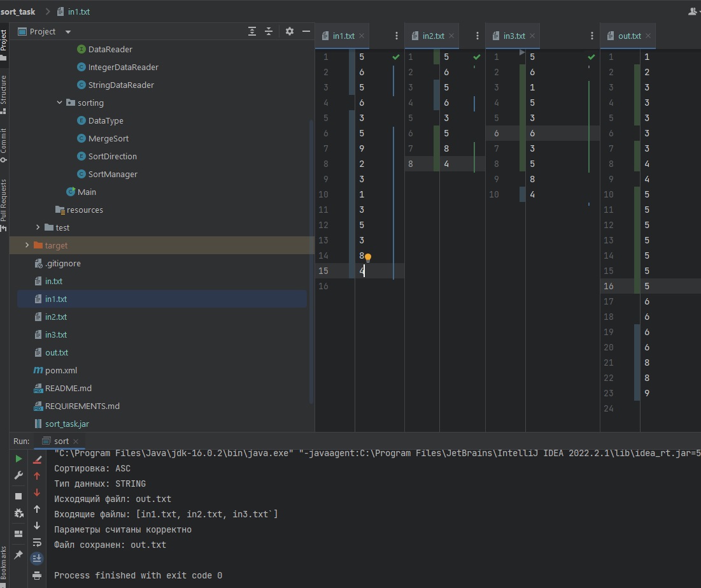
Task: Select IntegerDataReader class in the tree
Action: [123, 67]
